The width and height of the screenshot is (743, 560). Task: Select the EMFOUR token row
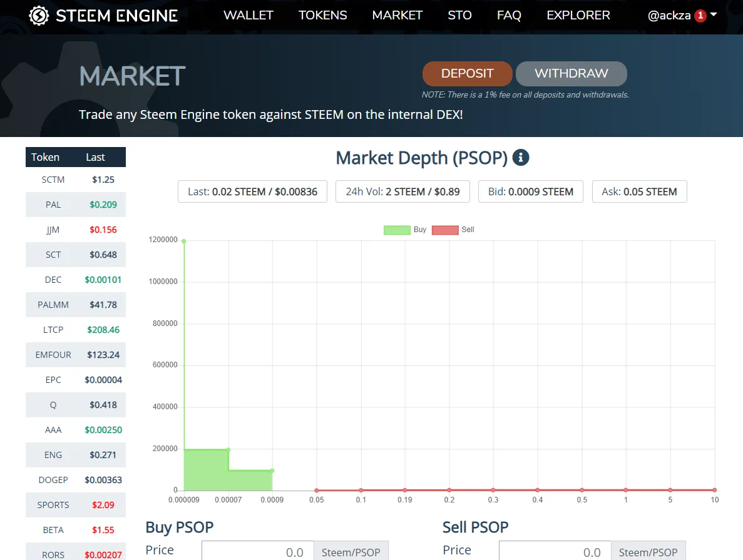76,355
